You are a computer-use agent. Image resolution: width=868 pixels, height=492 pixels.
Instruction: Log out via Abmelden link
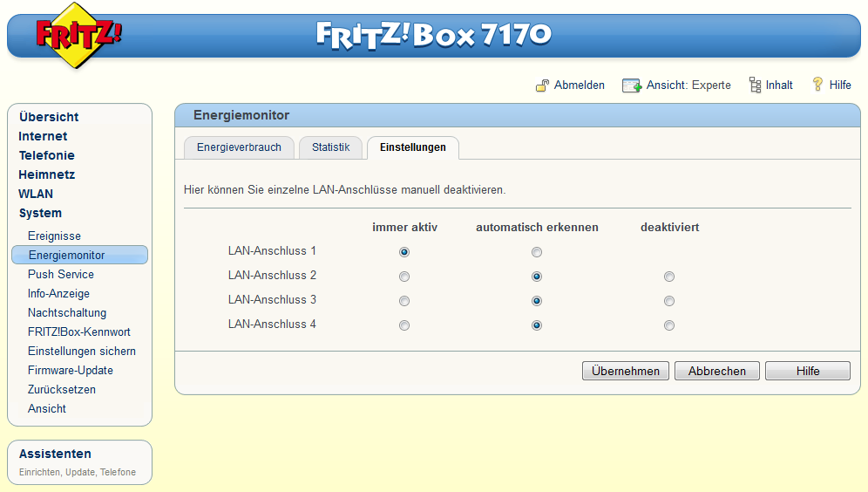pos(579,85)
